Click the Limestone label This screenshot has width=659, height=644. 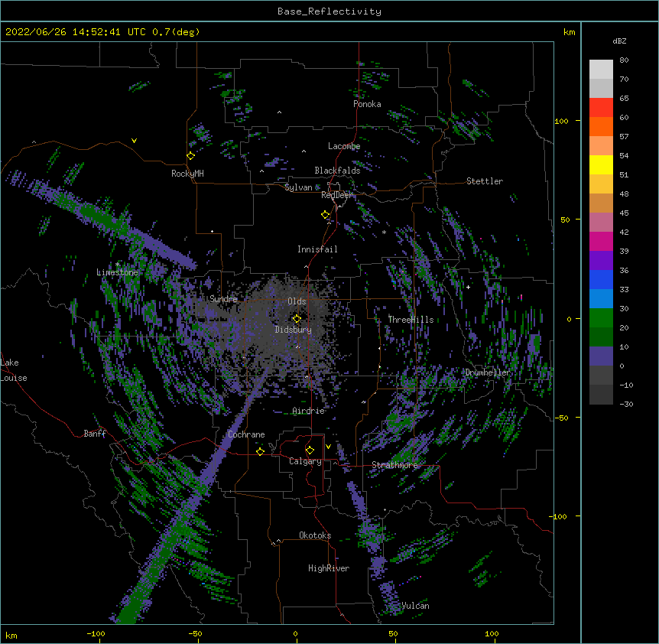coord(117,272)
